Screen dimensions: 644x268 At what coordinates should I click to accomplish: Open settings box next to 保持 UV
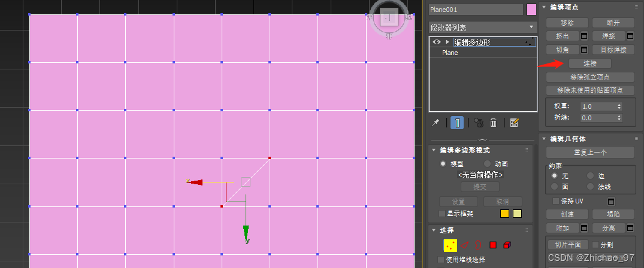pos(611,201)
